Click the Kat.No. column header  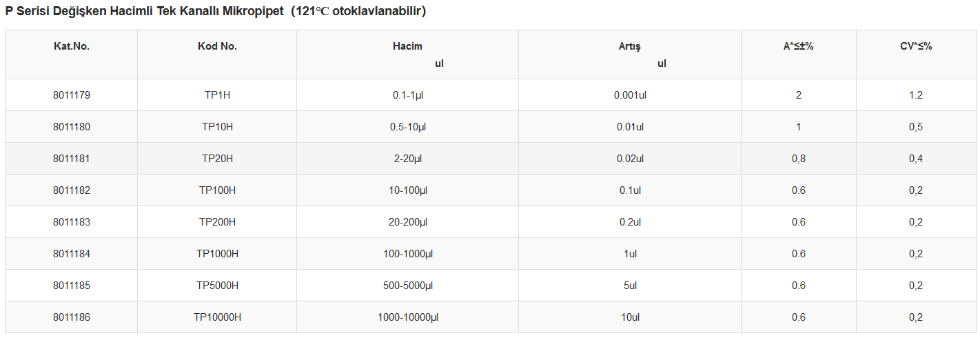(72, 46)
